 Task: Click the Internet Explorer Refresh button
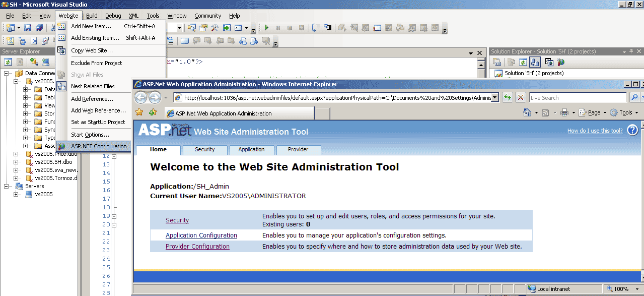coord(507,97)
